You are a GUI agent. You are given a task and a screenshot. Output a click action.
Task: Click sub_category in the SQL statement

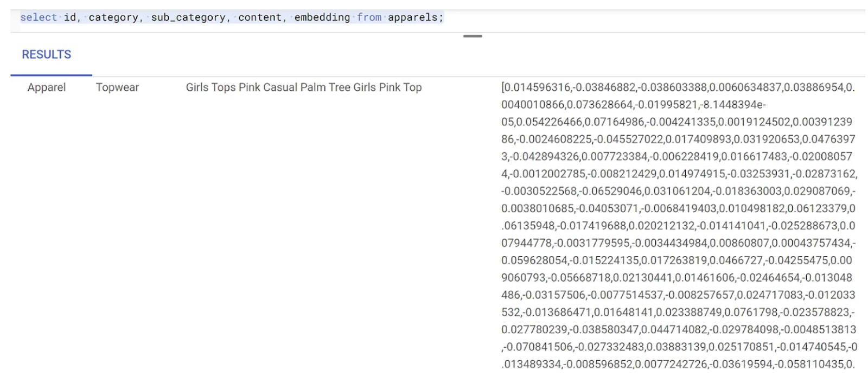pos(188,17)
